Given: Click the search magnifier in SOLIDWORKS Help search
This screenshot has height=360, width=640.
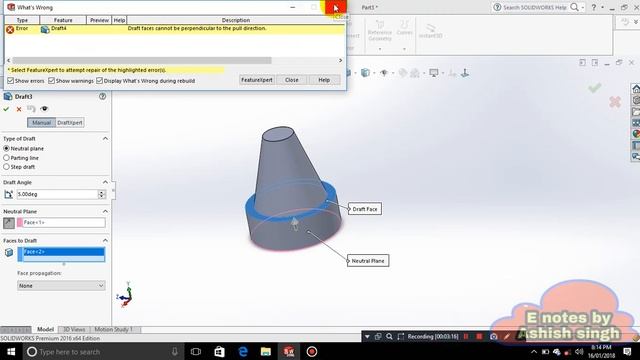Looking at the screenshot, I should (x=574, y=7).
